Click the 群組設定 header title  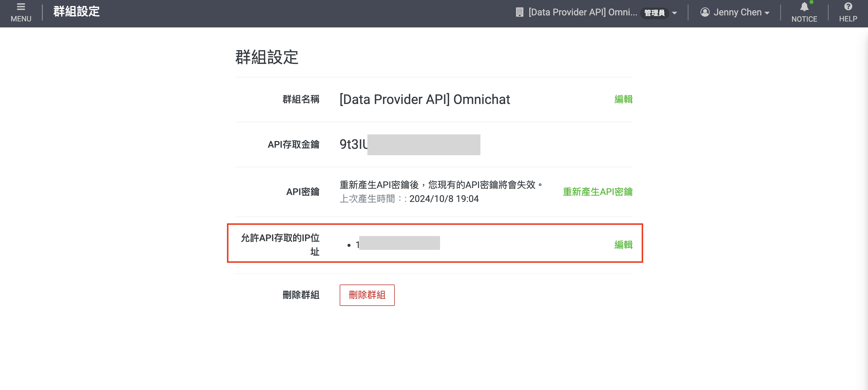[x=77, y=12]
